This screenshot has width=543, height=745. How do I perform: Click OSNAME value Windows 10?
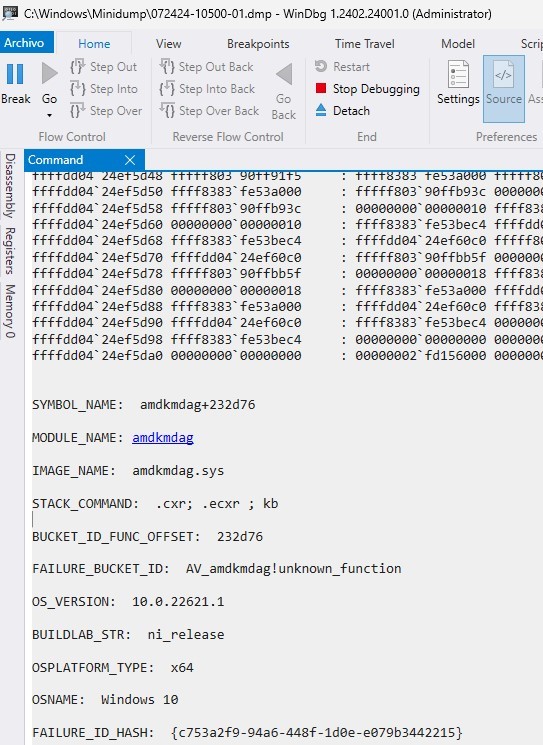[x=140, y=700]
